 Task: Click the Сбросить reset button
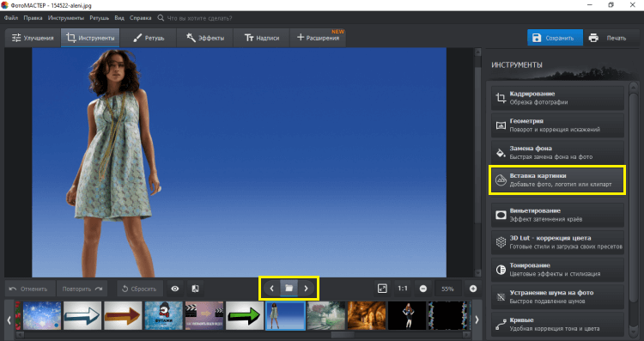(140, 289)
